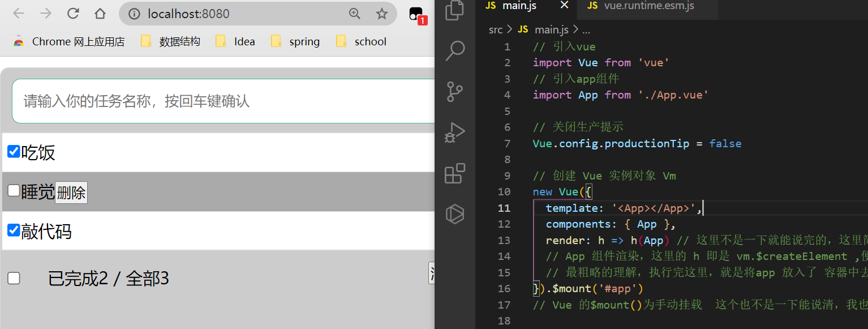
Task: Click the import App from './App.vue' line
Action: (621, 95)
